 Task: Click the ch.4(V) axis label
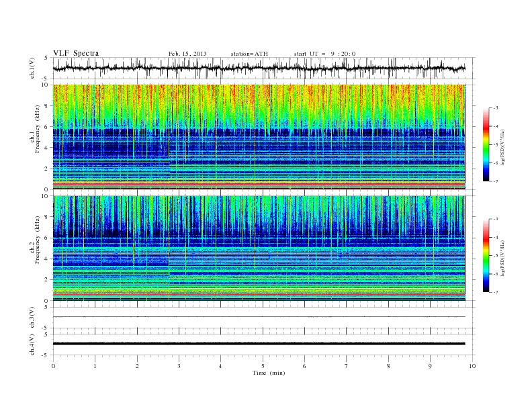(x=32, y=345)
